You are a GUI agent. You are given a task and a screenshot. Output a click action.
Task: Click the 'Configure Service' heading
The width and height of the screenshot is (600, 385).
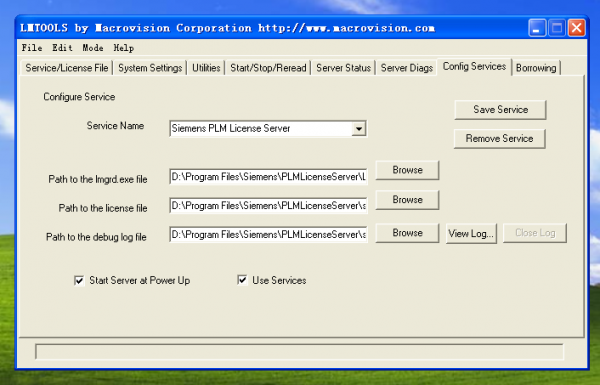(x=79, y=97)
